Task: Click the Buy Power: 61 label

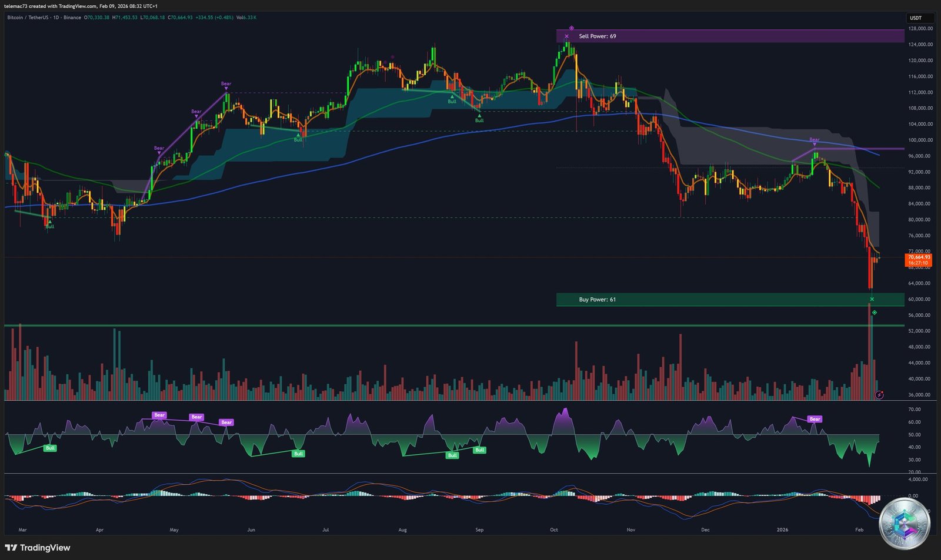Action: pos(597,300)
